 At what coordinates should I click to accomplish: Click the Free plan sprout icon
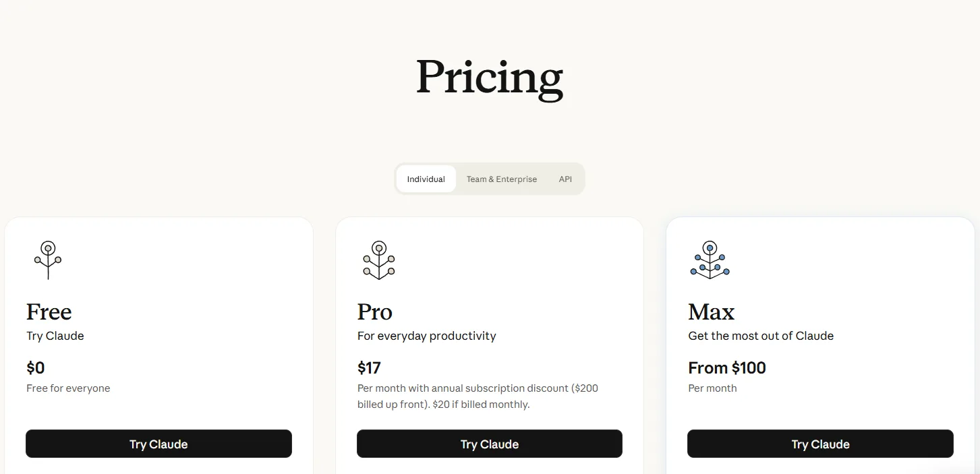coord(48,260)
